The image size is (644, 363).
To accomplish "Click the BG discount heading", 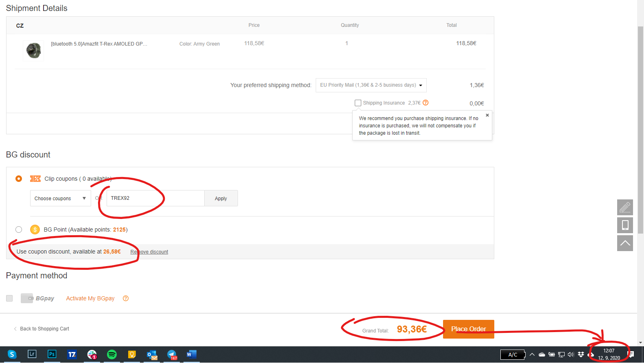I will 28,155.
